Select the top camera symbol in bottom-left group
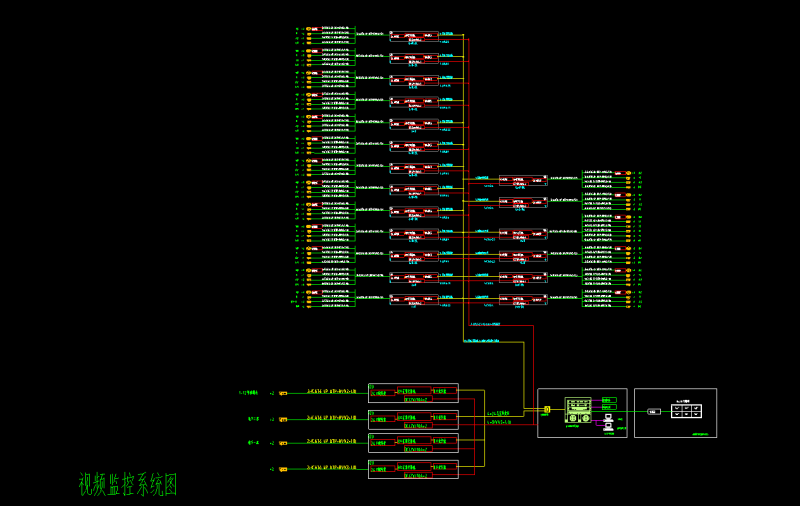Viewport: 800px width, 506px height. [283, 393]
